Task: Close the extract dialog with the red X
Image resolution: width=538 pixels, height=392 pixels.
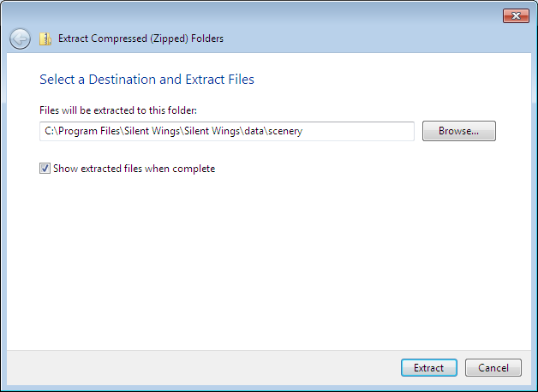Action: [516, 15]
